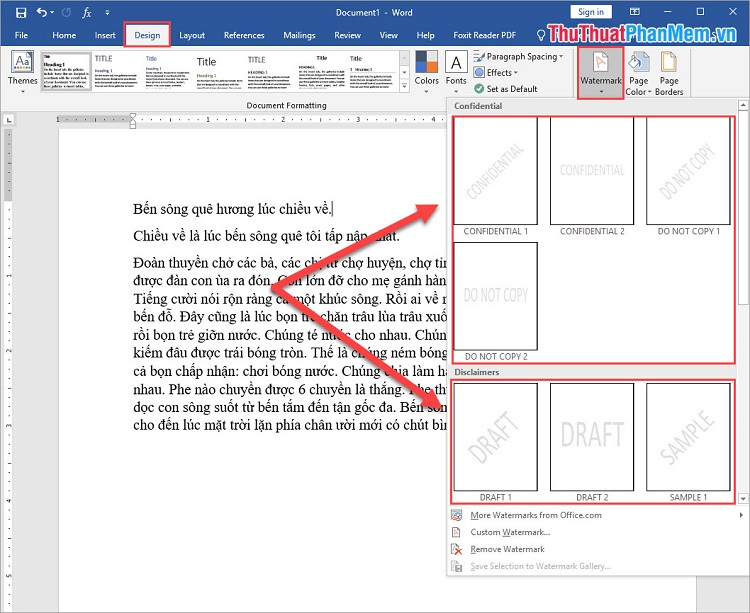Select the DO NOT COPY 1 watermark
The width and height of the screenshot is (750, 613).
tap(688, 177)
